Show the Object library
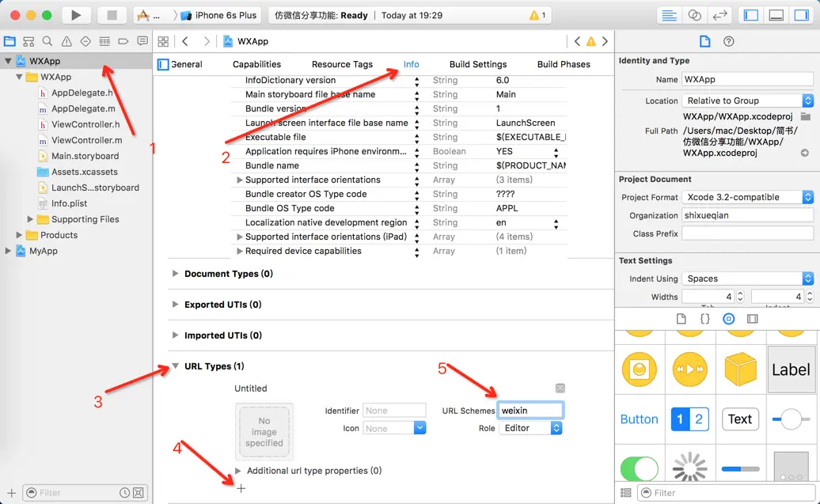820x504 pixels. coord(728,319)
